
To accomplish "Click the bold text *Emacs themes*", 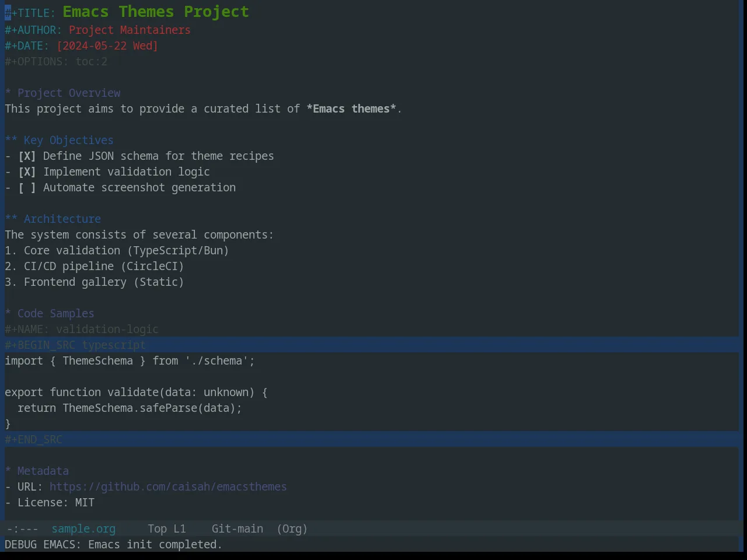I will pyautogui.click(x=351, y=109).
